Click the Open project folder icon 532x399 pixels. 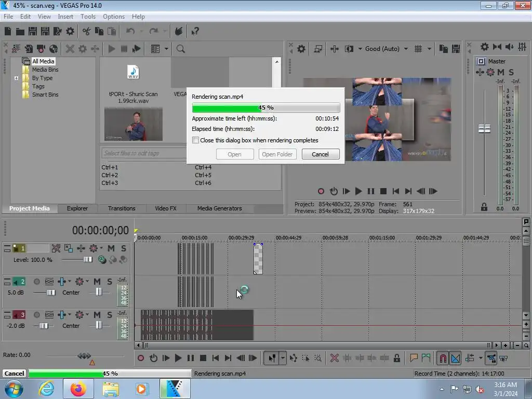(20, 32)
